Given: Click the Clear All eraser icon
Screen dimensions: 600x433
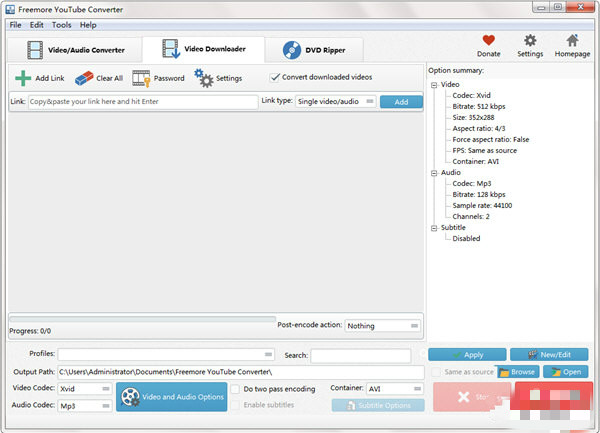Looking at the screenshot, I should coord(84,78).
